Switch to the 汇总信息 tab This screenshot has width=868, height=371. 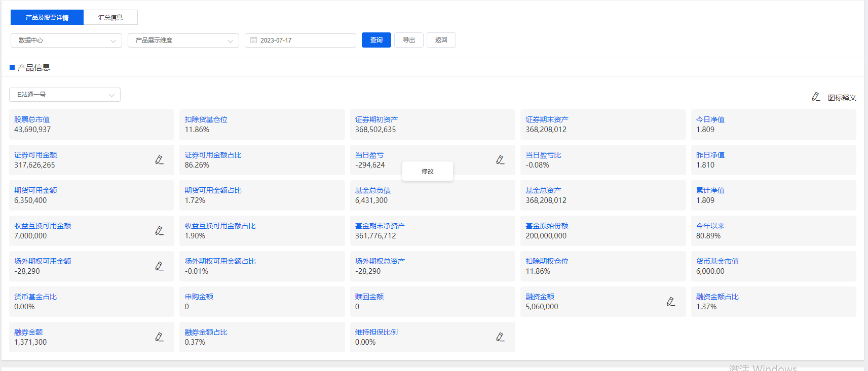pyautogui.click(x=110, y=17)
